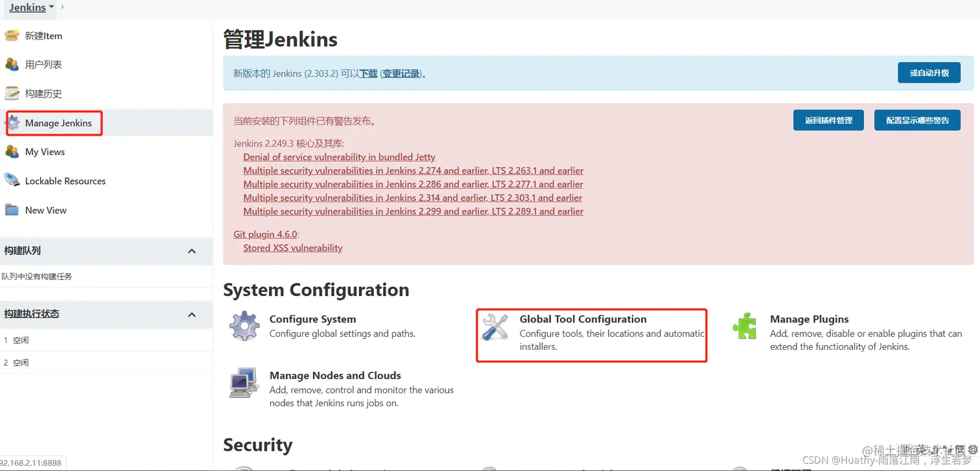Click the New View folder icon

tap(12, 210)
